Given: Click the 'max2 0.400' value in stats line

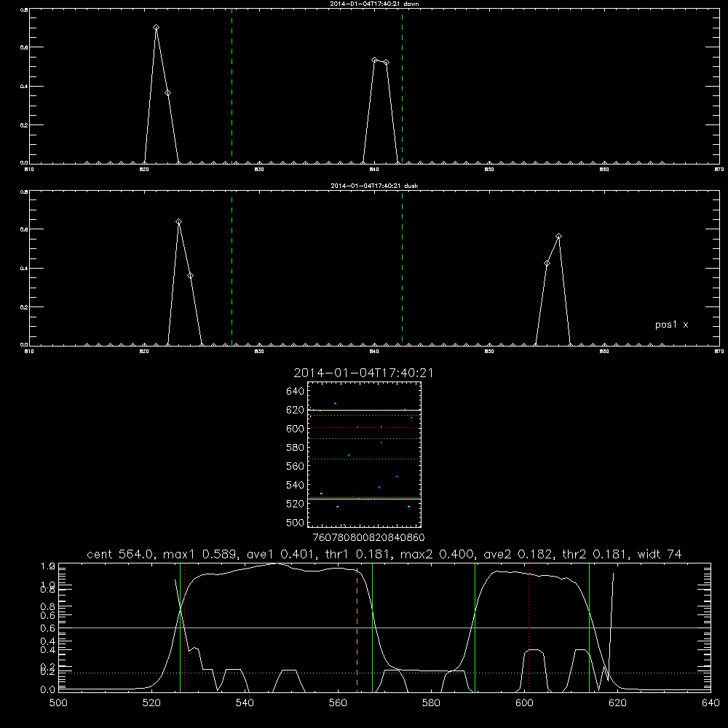Looking at the screenshot, I should [436, 554].
